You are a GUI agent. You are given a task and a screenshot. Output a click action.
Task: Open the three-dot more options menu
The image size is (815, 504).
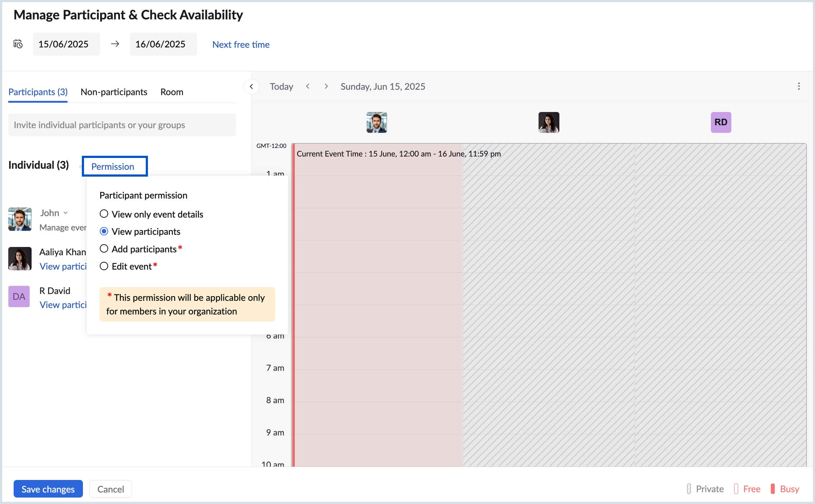(798, 86)
